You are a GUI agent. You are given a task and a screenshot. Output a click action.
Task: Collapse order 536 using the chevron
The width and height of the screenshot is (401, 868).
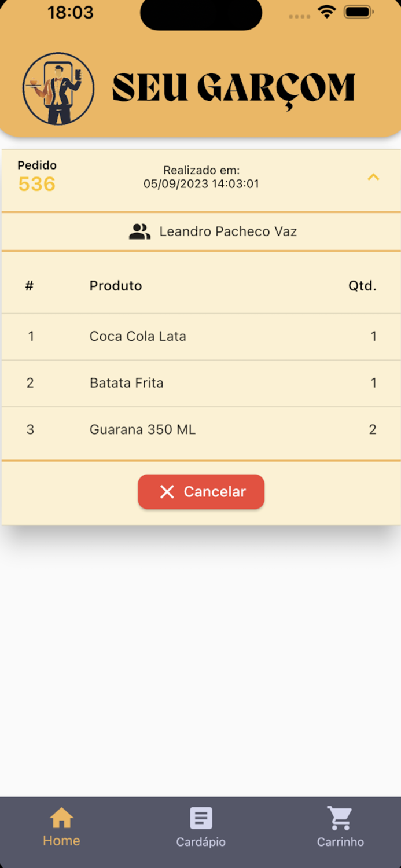click(374, 177)
